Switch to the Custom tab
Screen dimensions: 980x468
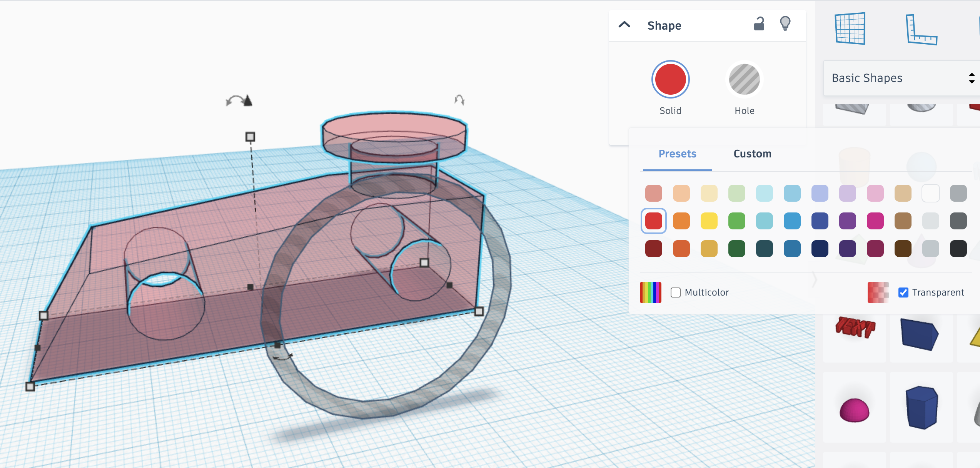[x=752, y=154]
